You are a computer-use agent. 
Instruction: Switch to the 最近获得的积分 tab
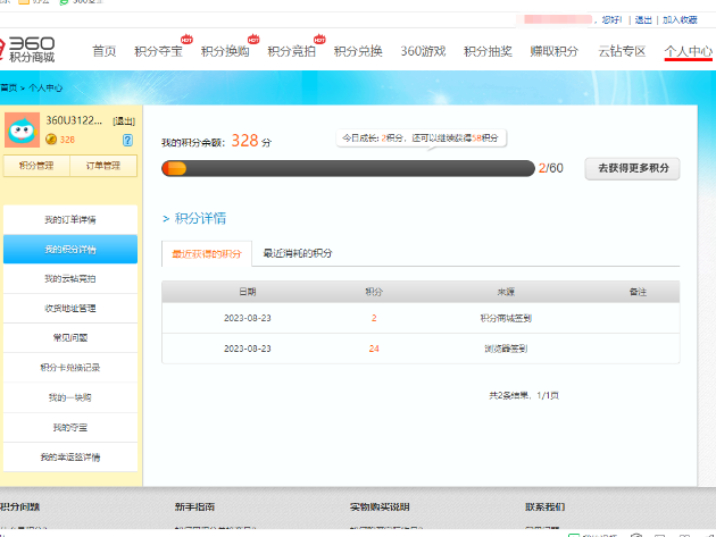(x=206, y=253)
